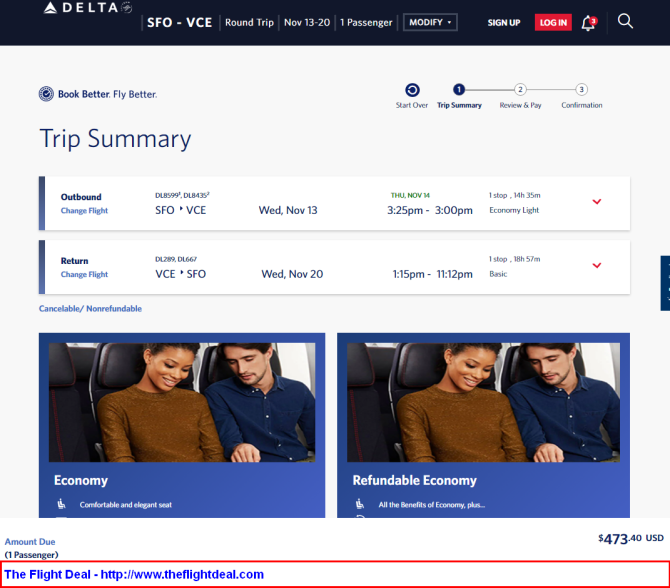Viewport: 670px width, 588px height.
Task: Open the MODIFY dropdown
Action: click(430, 22)
